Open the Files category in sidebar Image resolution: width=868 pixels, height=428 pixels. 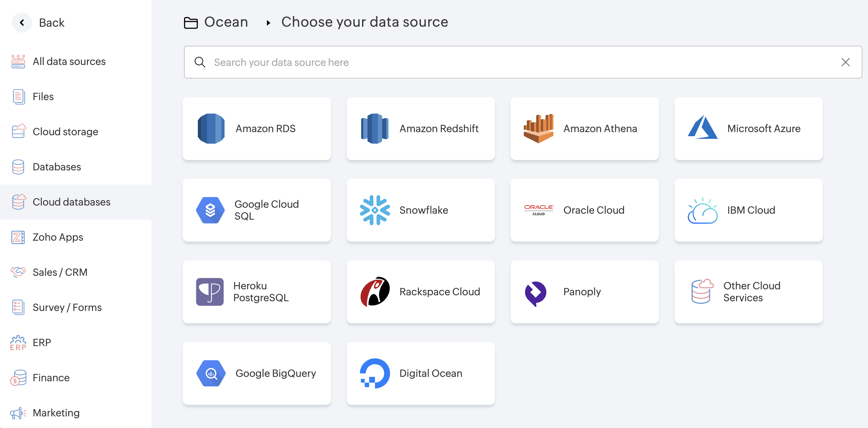43,97
